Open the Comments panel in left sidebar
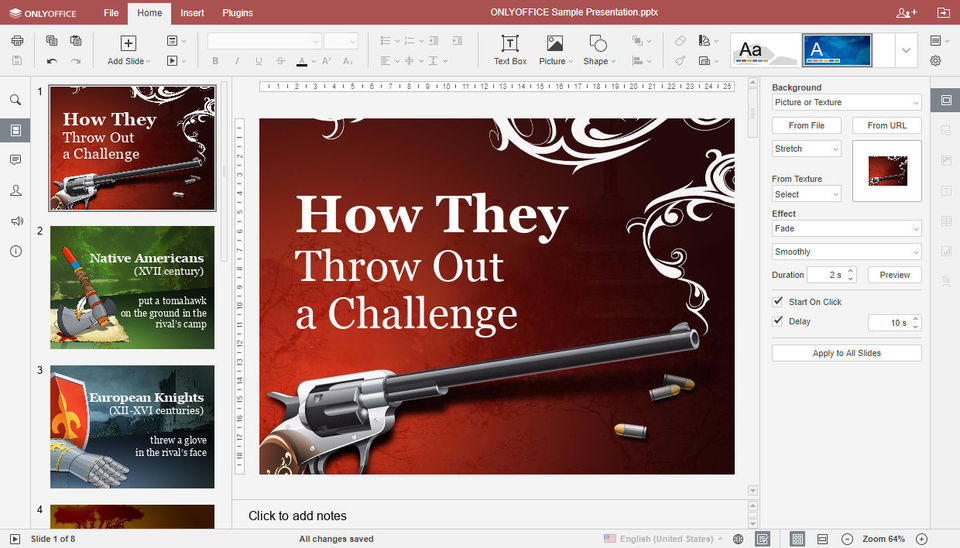 [15, 160]
